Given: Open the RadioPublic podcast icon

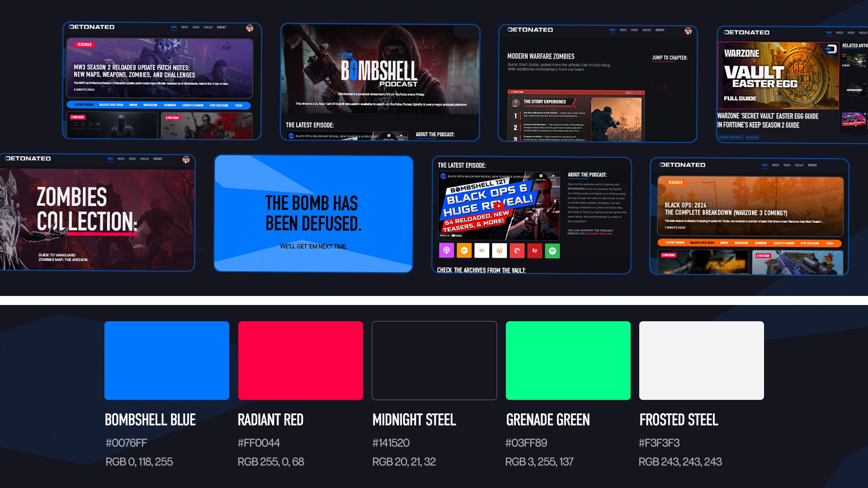Looking at the screenshot, I should (x=535, y=250).
